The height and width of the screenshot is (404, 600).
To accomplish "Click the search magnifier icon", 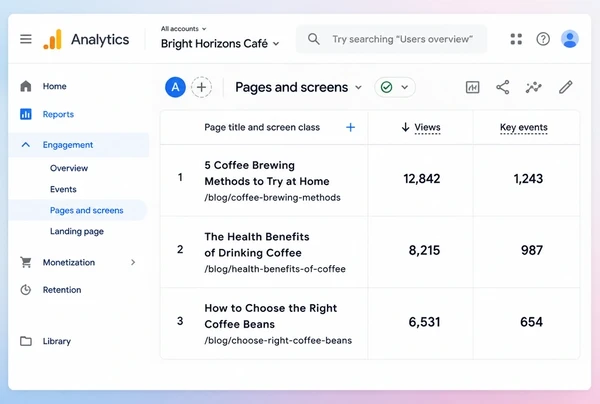I will pos(313,39).
